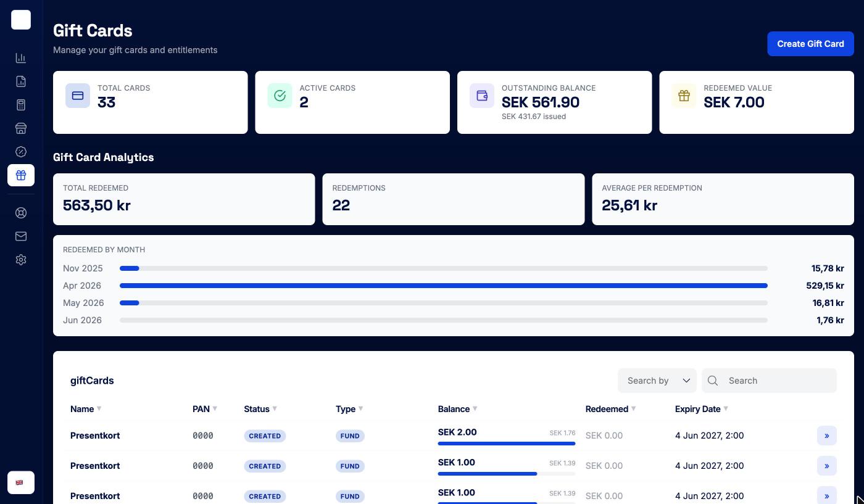Sort table by PAN column

tap(205, 409)
